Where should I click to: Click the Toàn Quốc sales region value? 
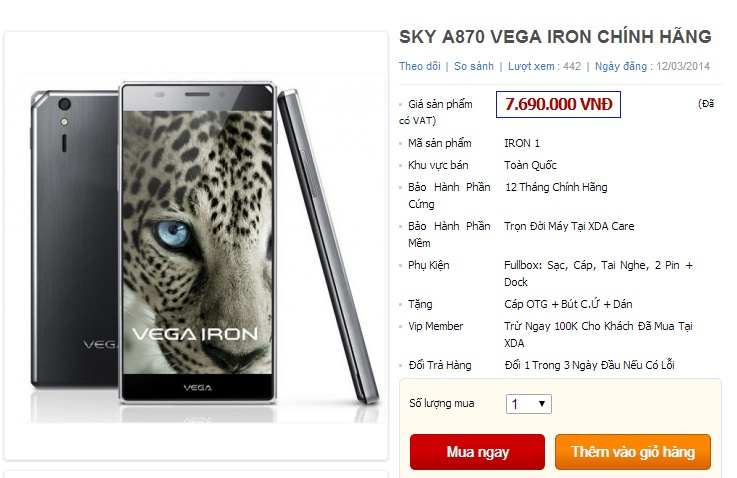tap(531, 165)
